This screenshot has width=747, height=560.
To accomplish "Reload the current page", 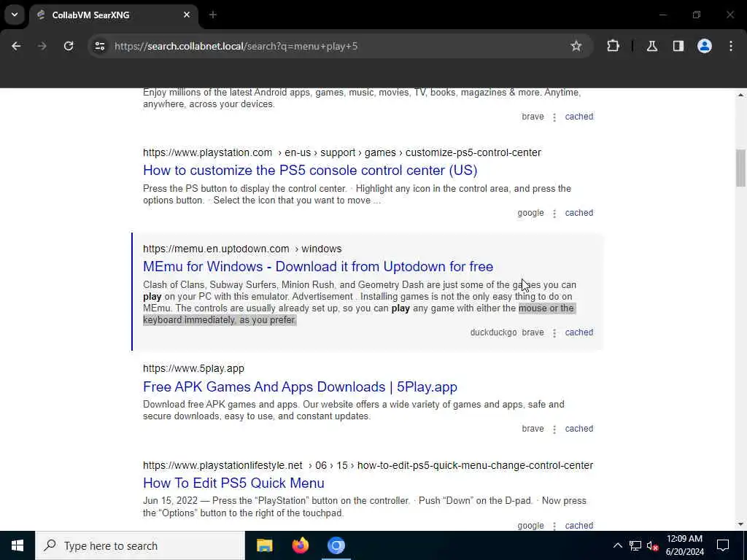I will tap(69, 46).
